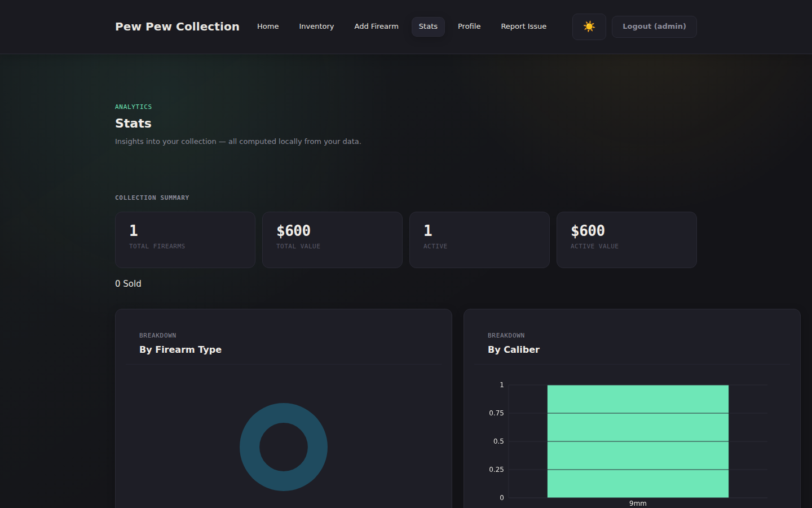
Task: Open the Profile page
Action: pyautogui.click(x=469, y=27)
